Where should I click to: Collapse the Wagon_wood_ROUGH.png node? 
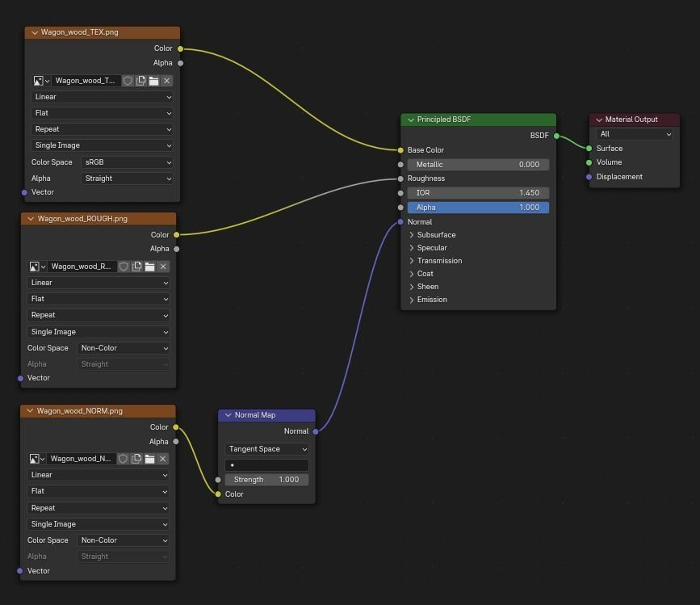pyautogui.click(x=31, y=219)
